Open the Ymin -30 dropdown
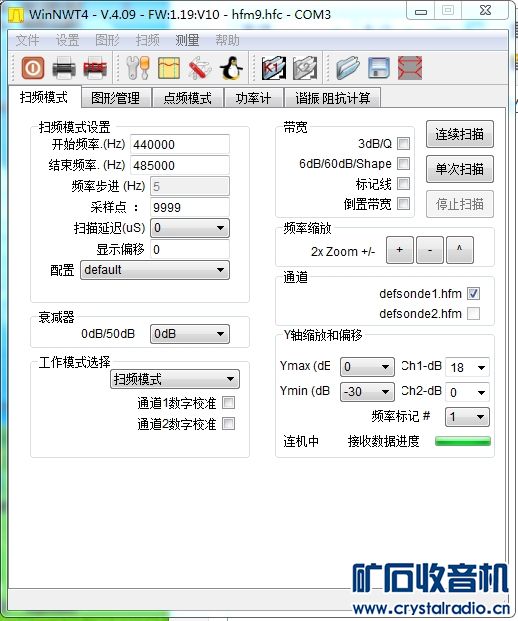Screen dimensions: 518x621 [367, 392]
